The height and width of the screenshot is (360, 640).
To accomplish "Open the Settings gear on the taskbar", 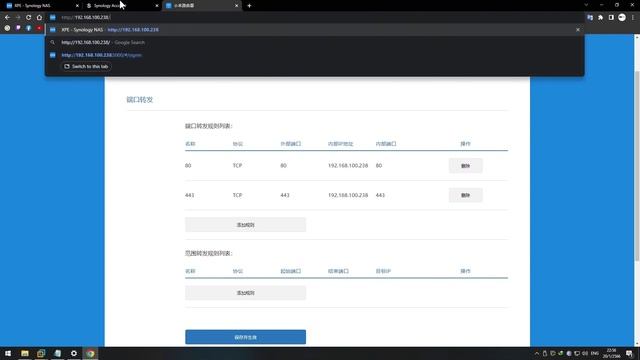I will point(74,353).
